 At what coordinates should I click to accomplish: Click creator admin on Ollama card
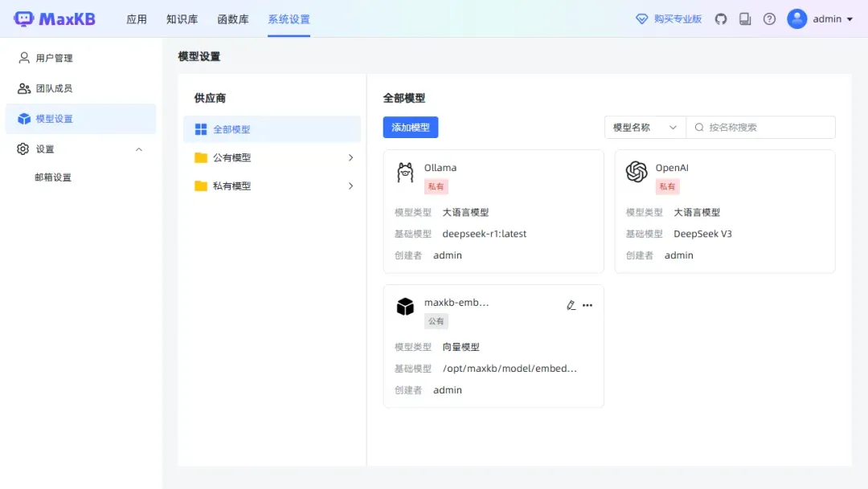[448, 255]
